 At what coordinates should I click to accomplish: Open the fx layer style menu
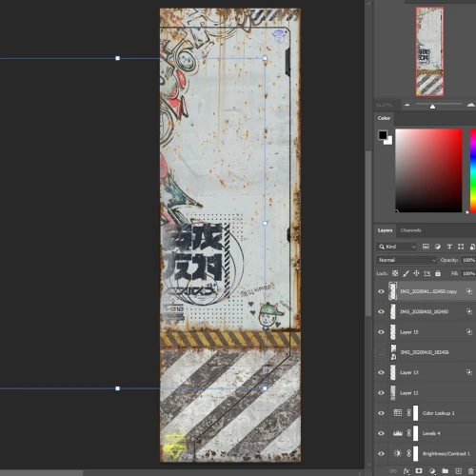(x=407, y=471)
